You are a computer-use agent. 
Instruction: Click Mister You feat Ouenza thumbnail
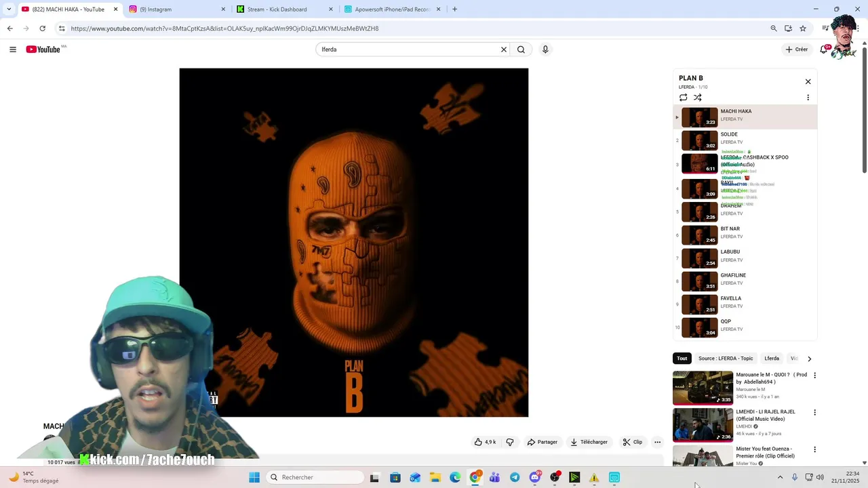[x=703, y=456]
